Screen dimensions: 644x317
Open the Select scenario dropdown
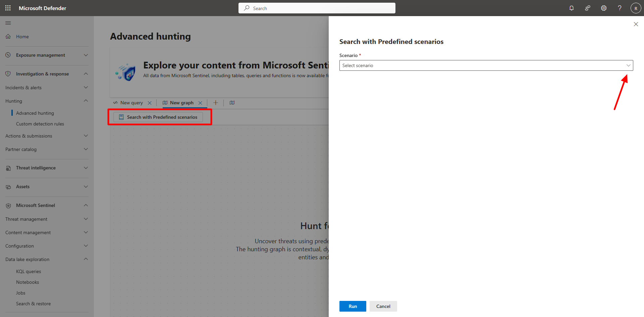(x=486, y=65)
